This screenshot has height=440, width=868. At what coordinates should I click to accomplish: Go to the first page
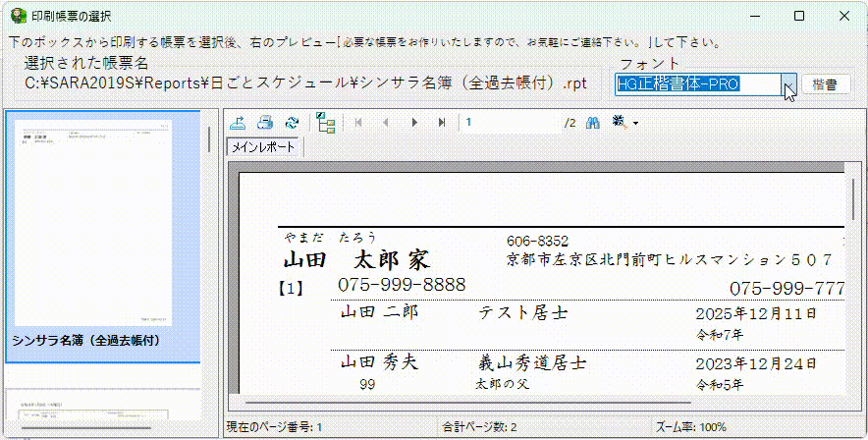tap(359, 123)
